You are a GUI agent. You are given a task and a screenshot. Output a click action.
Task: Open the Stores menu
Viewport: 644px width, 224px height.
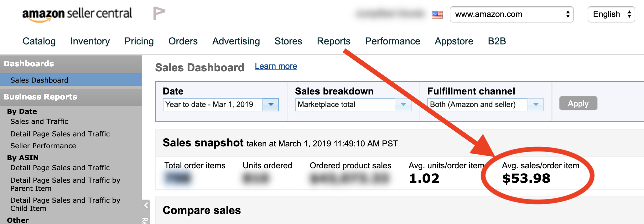[x=288, y=41]
